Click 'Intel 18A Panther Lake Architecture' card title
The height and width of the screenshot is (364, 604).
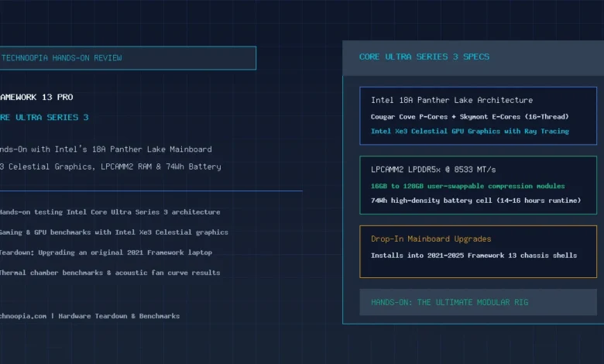coord(452,100)
